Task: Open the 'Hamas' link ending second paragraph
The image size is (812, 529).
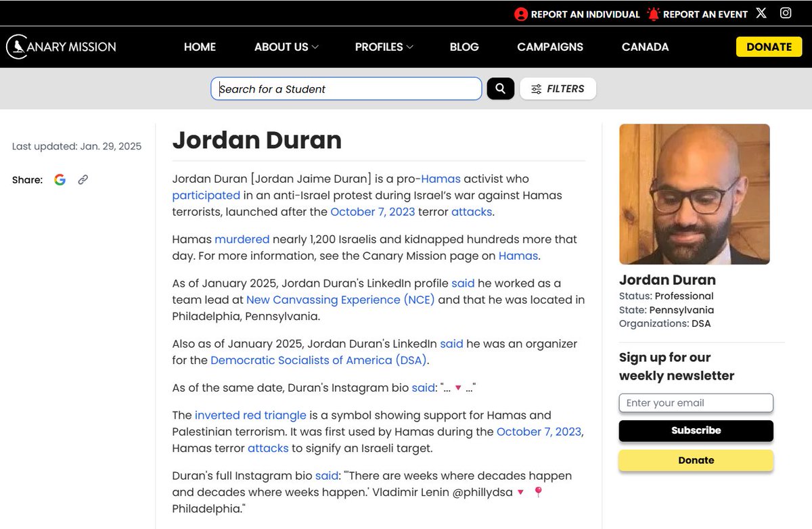Action: tap(518, 256)
